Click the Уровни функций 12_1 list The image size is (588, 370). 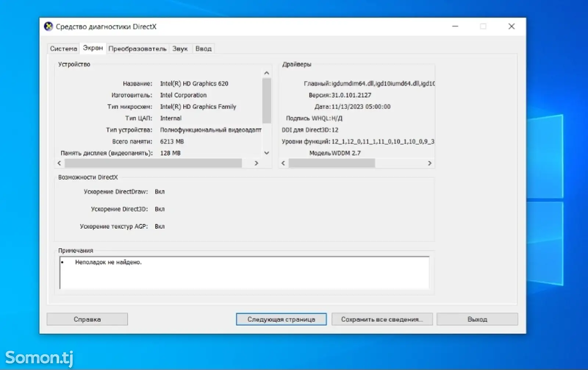tap(383, 142)
